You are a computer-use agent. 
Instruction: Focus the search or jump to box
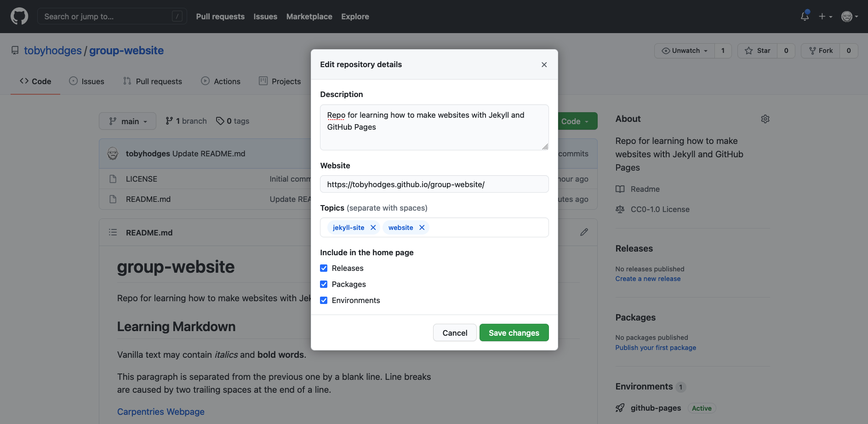112,17
